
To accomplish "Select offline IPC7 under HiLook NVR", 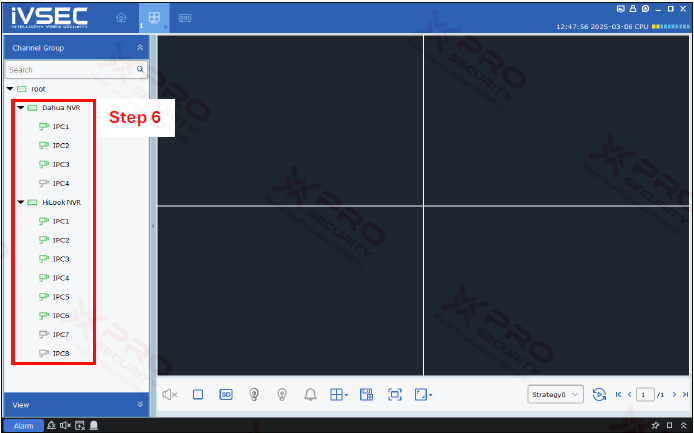I will 61,335.
